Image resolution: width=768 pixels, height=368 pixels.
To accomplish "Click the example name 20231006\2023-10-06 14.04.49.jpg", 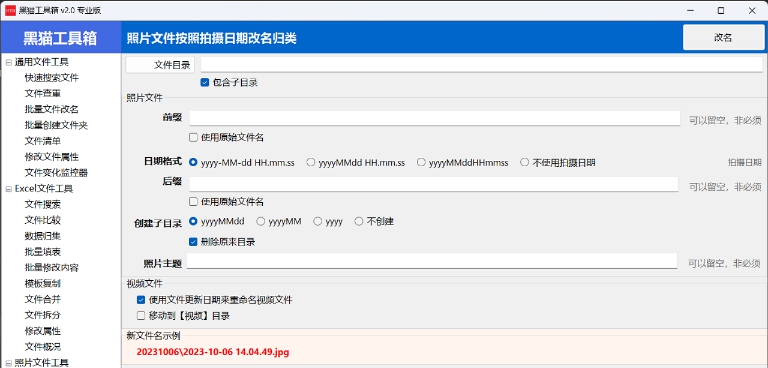I will [x=213, y=352].
